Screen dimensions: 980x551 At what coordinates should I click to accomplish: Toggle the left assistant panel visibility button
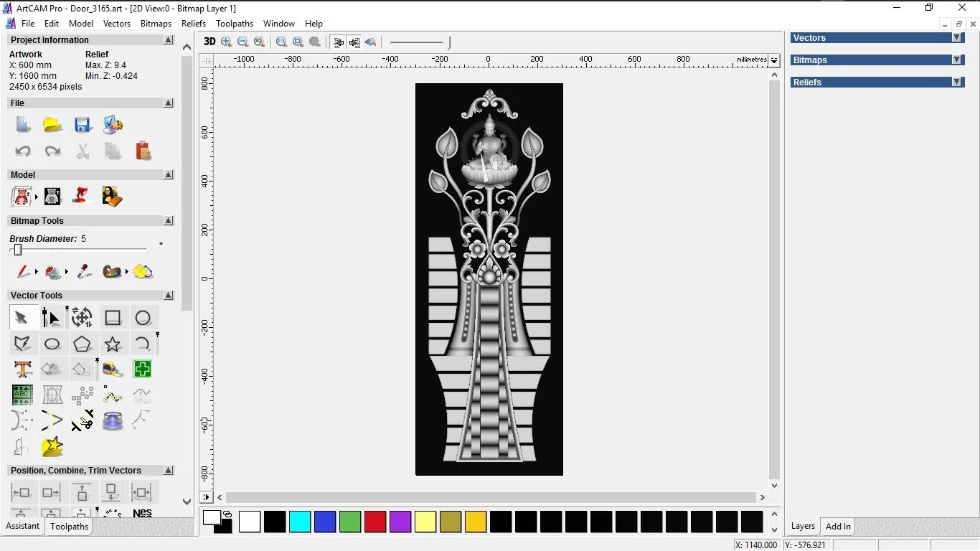[x=339, y=42]
